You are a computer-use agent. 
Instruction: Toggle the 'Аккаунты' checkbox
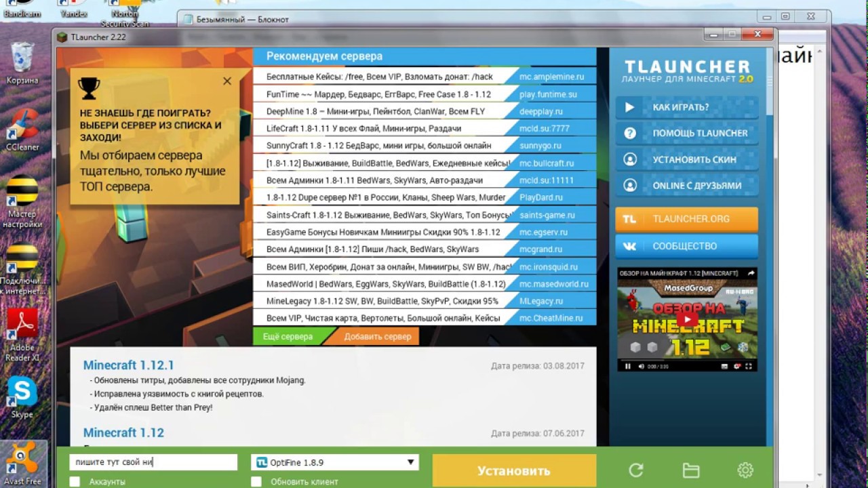pyautogui.click(x=75, y=482)
